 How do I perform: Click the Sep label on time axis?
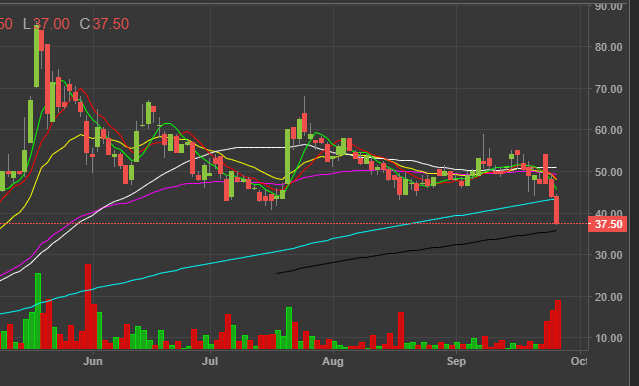(456, 362)
